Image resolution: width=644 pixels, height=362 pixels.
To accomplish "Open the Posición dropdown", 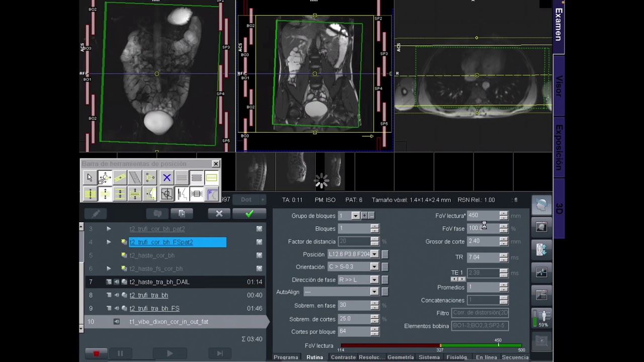I will 374,254.
